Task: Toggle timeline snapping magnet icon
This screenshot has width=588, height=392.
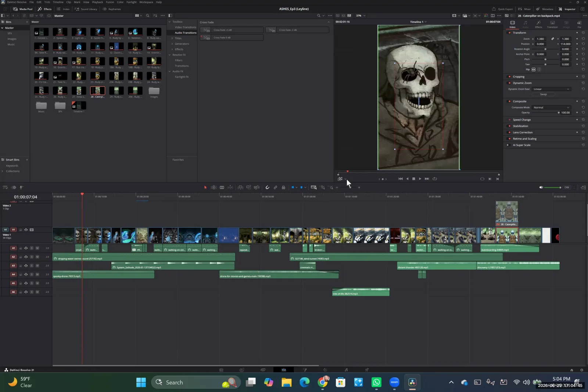Action: coord(267,187)
